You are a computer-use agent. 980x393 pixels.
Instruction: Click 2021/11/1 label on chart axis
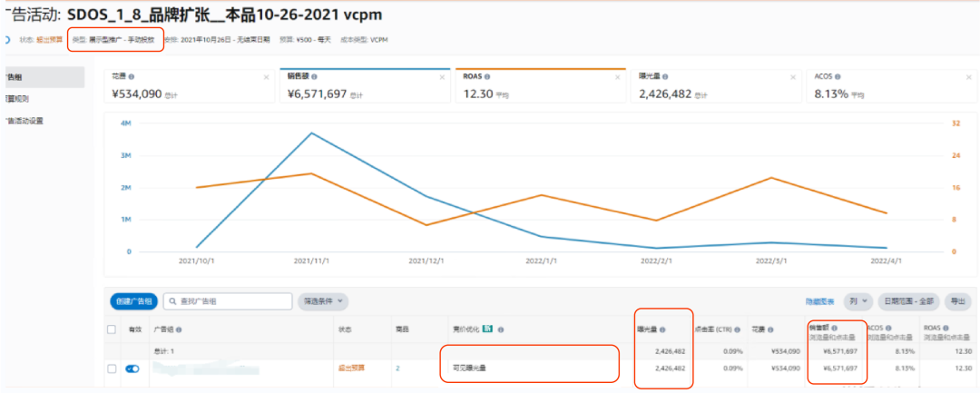(x=311, y=261)
